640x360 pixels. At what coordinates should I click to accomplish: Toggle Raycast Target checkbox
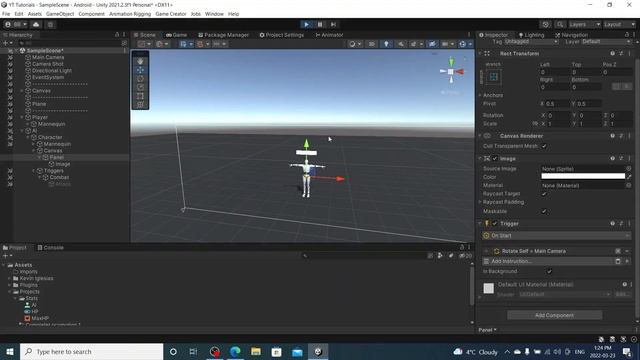point(544,193)
